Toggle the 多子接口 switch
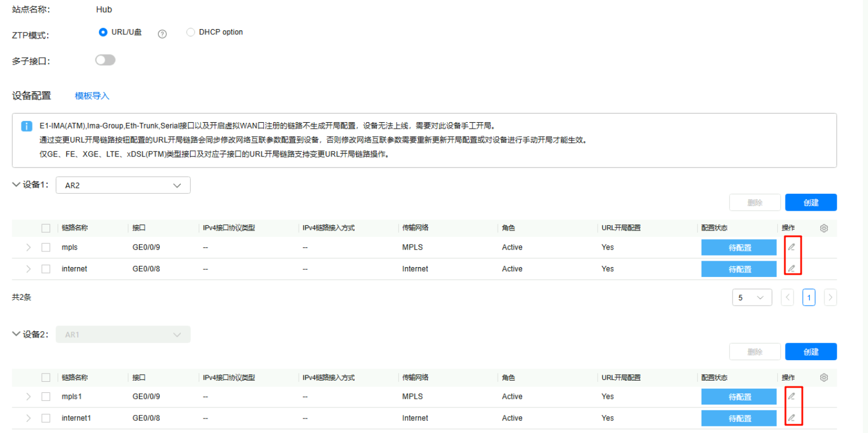The width and height of the screenshot is (868, 433). (105, 60)
